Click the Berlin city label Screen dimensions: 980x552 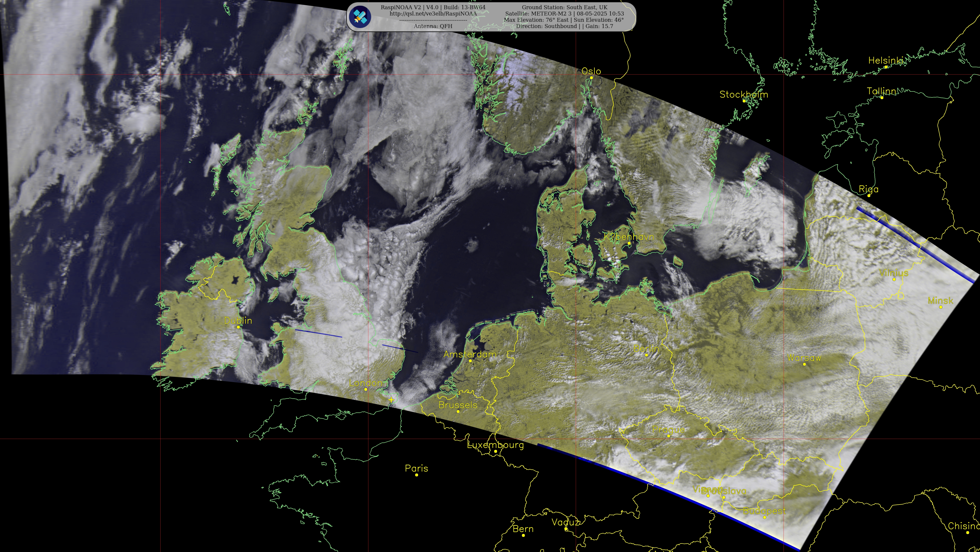[646, 349]
